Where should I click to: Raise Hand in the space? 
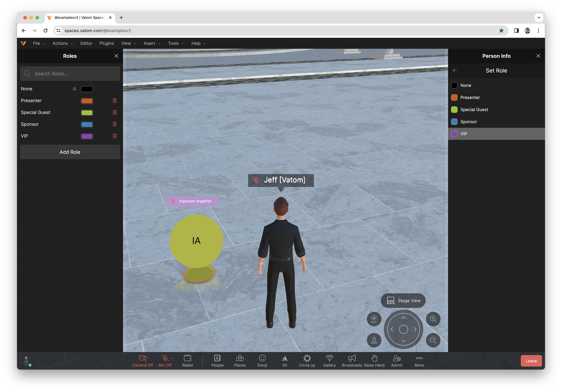[x=374, y=361]
